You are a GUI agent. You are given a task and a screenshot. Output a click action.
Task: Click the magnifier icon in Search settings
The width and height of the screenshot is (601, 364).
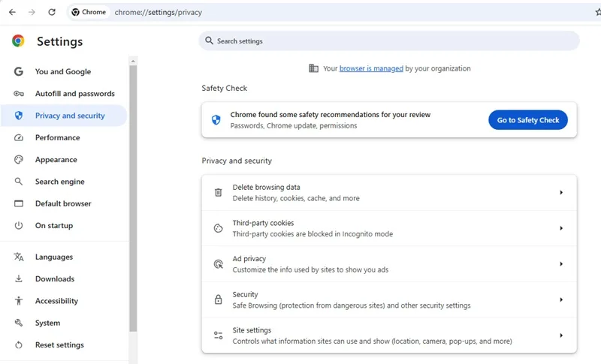(x=209, y=41)
